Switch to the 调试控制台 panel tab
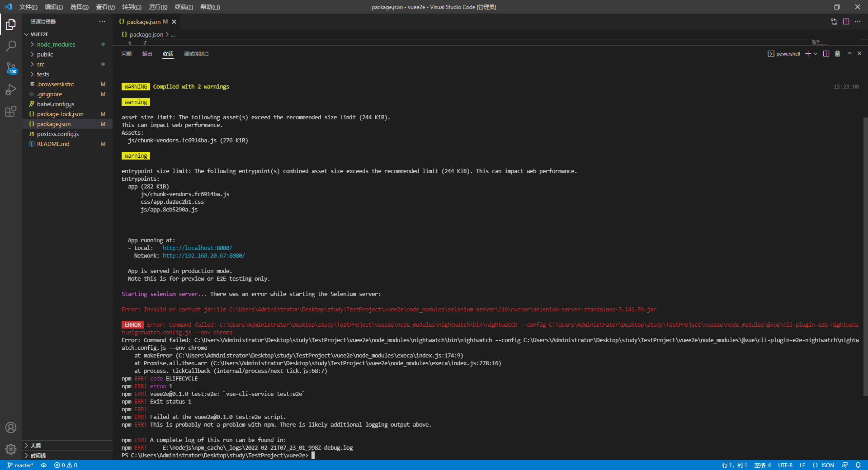The image size is (868, 470). pyautogui.click(x=196, y=54)
